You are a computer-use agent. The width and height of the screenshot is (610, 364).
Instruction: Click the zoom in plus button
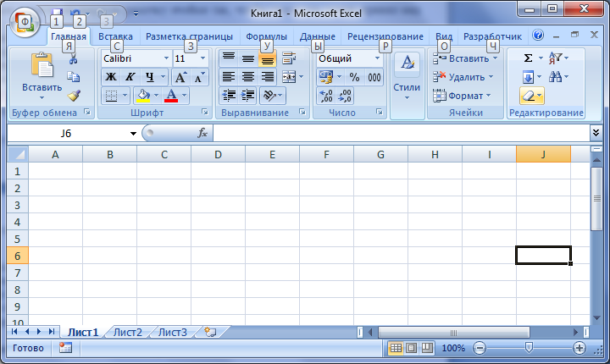click(x=579, y=348)
